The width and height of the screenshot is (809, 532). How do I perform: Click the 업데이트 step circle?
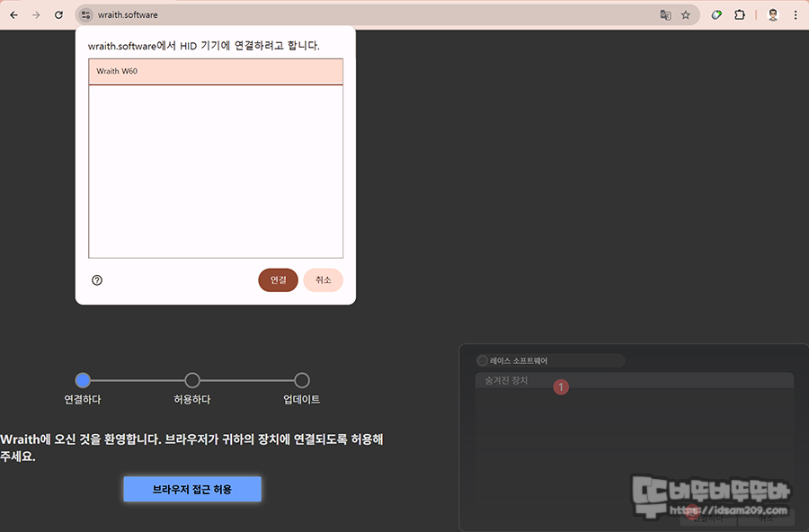(x=302, y=380)
